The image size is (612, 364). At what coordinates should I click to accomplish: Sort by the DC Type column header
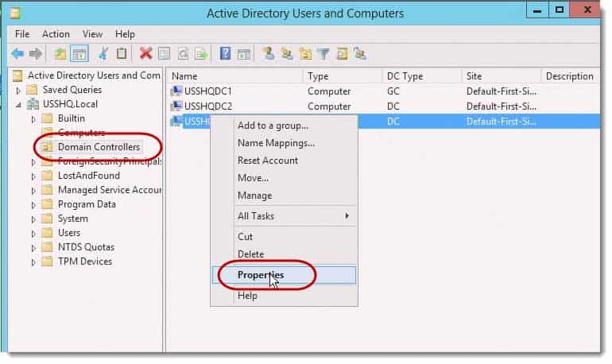click(422, 76)
